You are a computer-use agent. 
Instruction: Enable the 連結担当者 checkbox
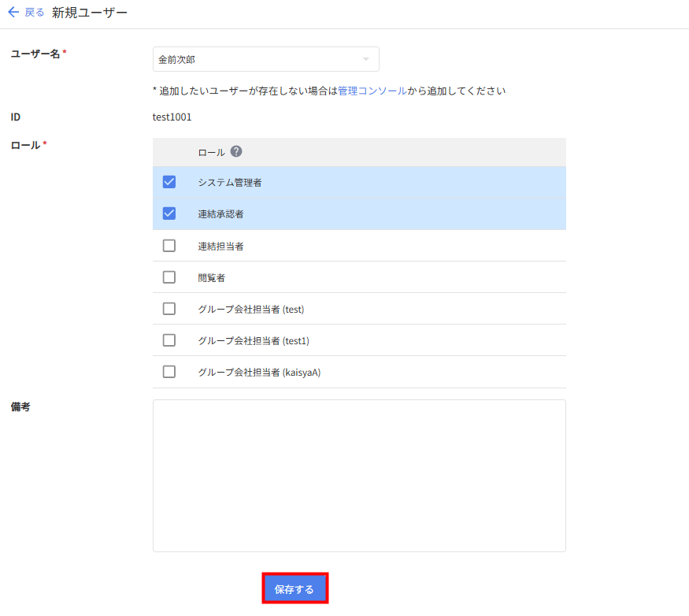coord(169,246)
